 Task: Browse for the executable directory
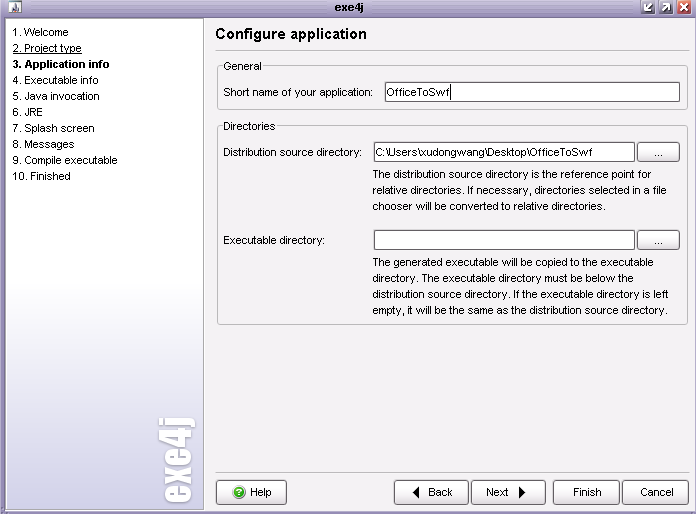(658, 240)
